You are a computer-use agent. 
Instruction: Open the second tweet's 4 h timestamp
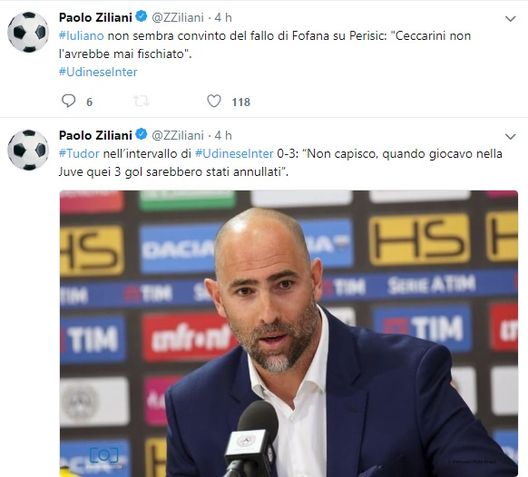pos(223,135)
